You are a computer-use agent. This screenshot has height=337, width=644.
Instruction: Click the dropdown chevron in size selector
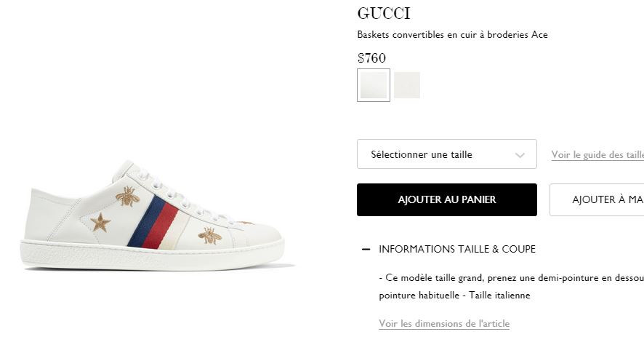tap(520, 155)
